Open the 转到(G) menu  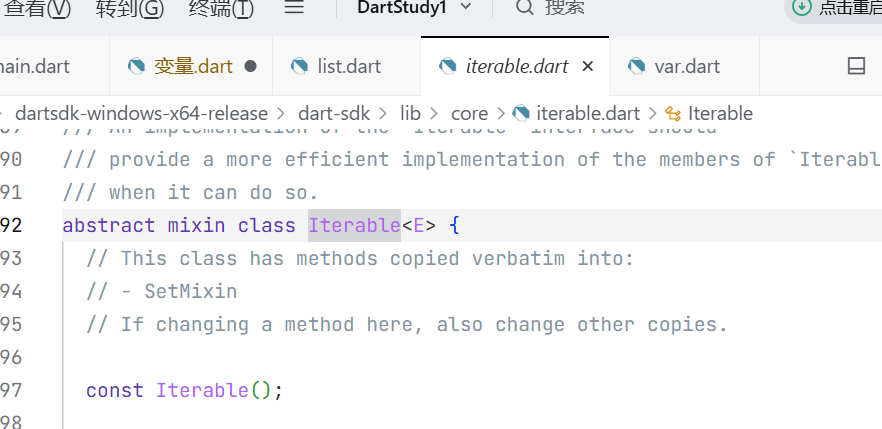[130, 8]
